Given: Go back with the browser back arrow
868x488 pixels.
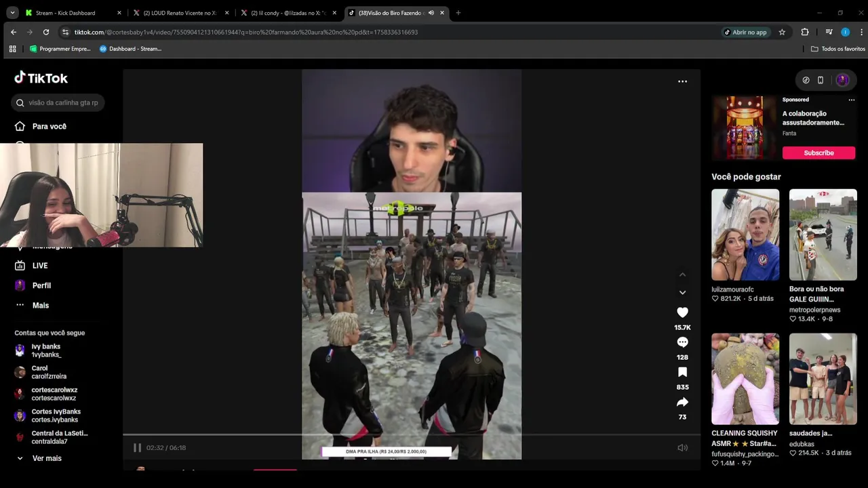Looking at the screenshot, I should pos(14,32).
